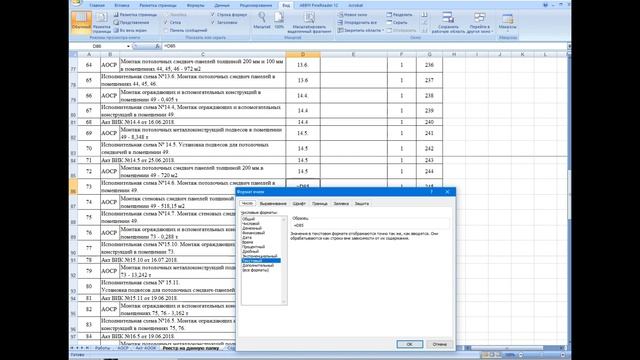Expand the Закрепить области dropdown
This screenshot has width=640, height=360.
pos(383,30)
